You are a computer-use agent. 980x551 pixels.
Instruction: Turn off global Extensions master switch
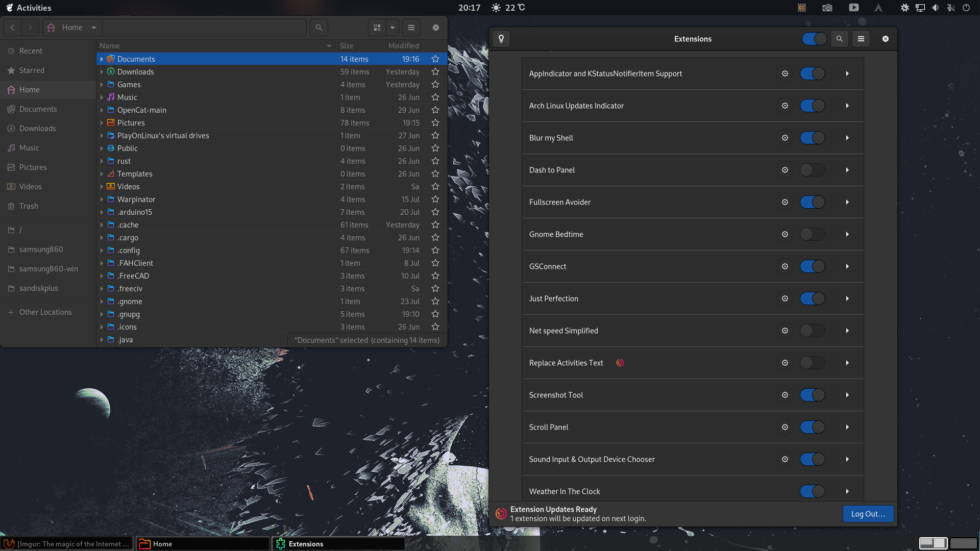pos(814,39)
